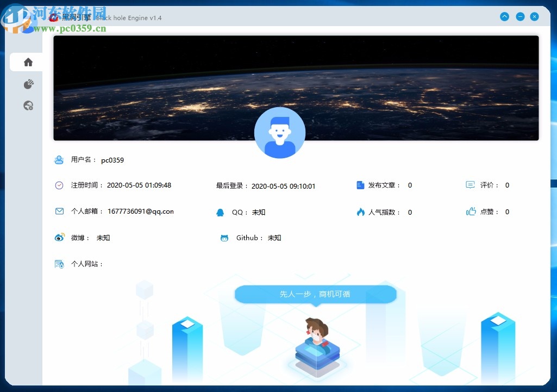Click the user avatar picture
Screen dimensions: 557x392
tap(279, 133)
